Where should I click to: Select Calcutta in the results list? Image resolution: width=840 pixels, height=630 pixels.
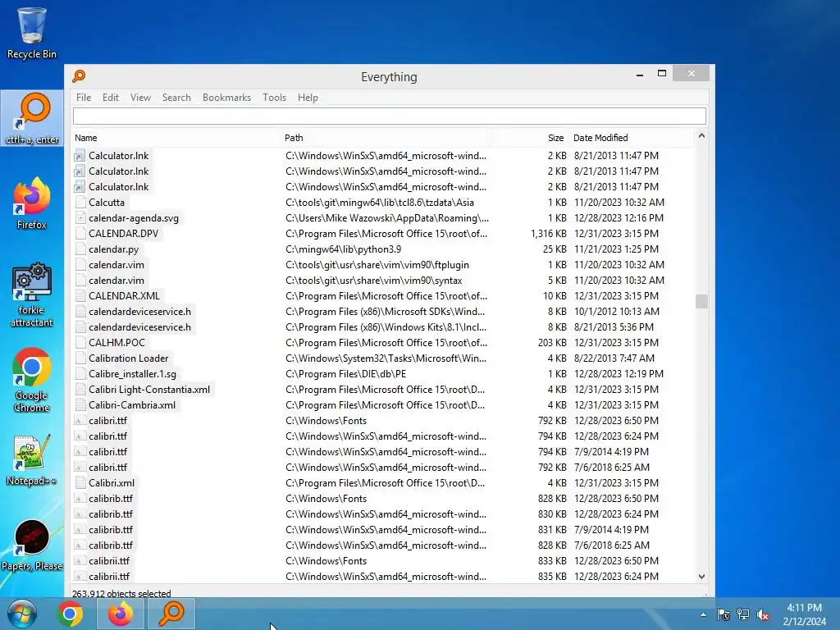107,203
